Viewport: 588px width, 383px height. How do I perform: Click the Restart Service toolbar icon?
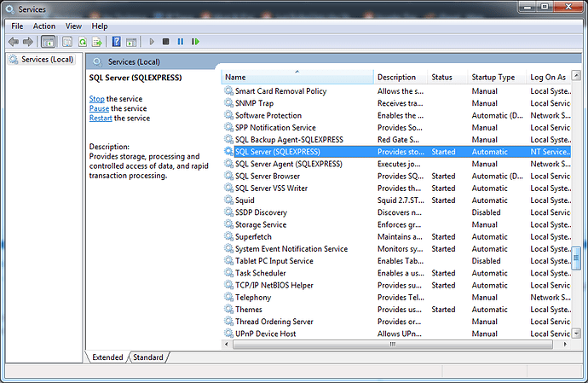[x=195, y=42]
